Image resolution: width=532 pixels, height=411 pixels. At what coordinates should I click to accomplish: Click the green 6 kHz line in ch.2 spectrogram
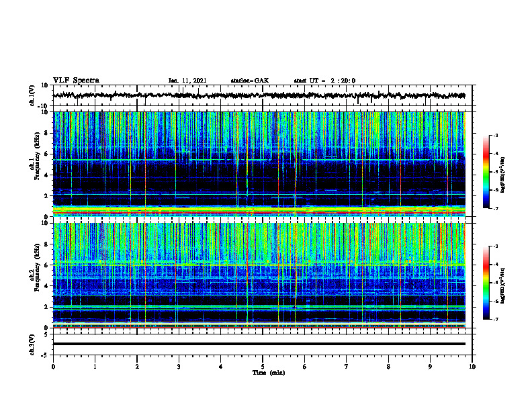point(259,263)
